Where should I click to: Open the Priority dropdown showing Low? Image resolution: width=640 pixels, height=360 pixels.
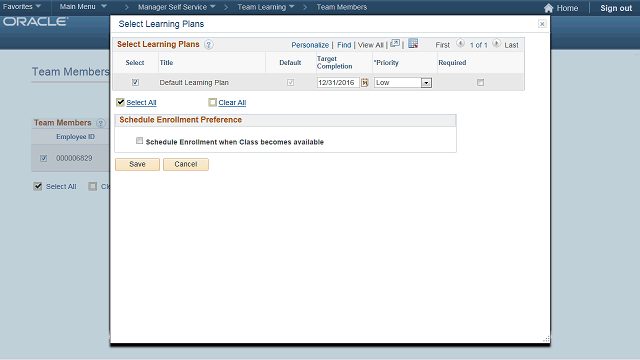click(403, 82)
